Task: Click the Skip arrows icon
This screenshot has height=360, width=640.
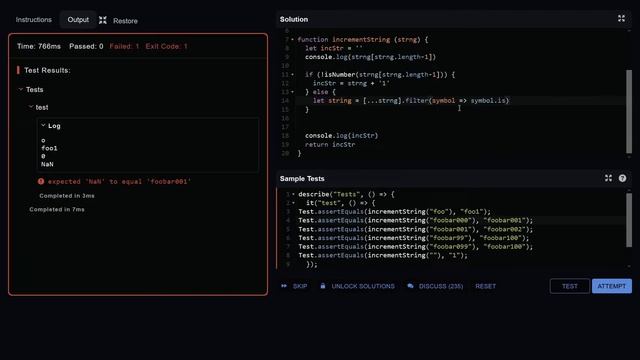Action: point(284,286)
